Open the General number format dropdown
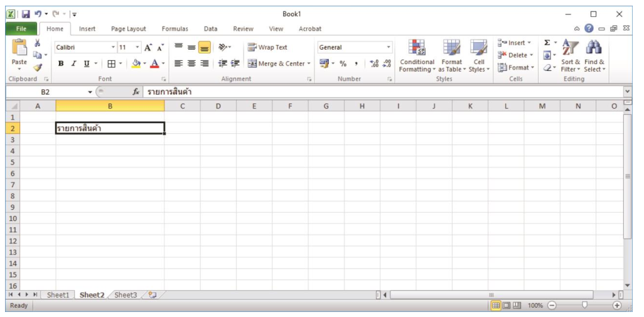Screen dimensions: 644x317 389,48
